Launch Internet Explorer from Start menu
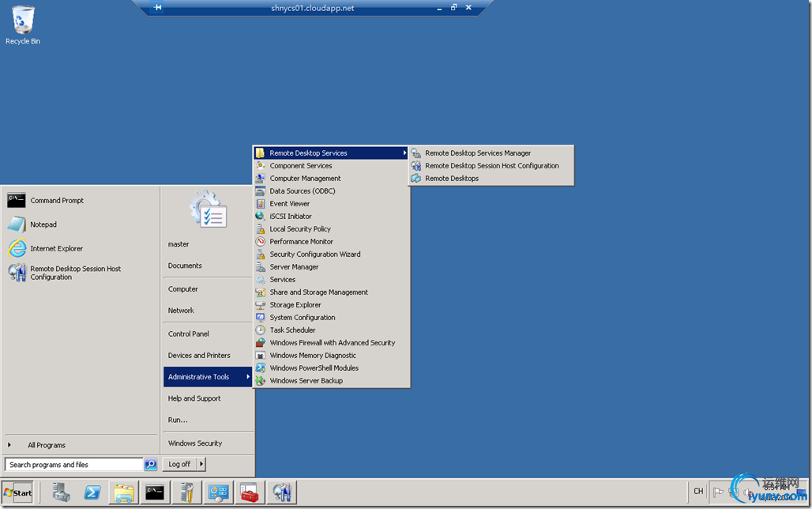This screenshot has height=509, width=812. pos(81,248)
